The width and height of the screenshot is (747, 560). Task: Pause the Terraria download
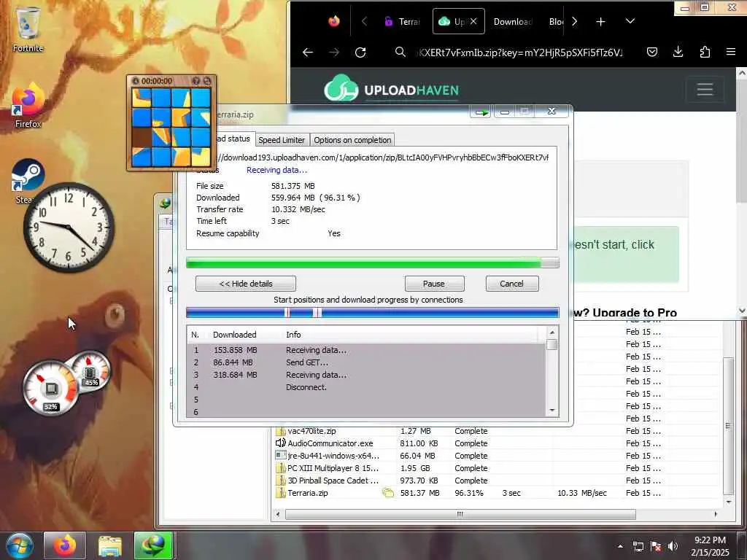click(434, 284)
